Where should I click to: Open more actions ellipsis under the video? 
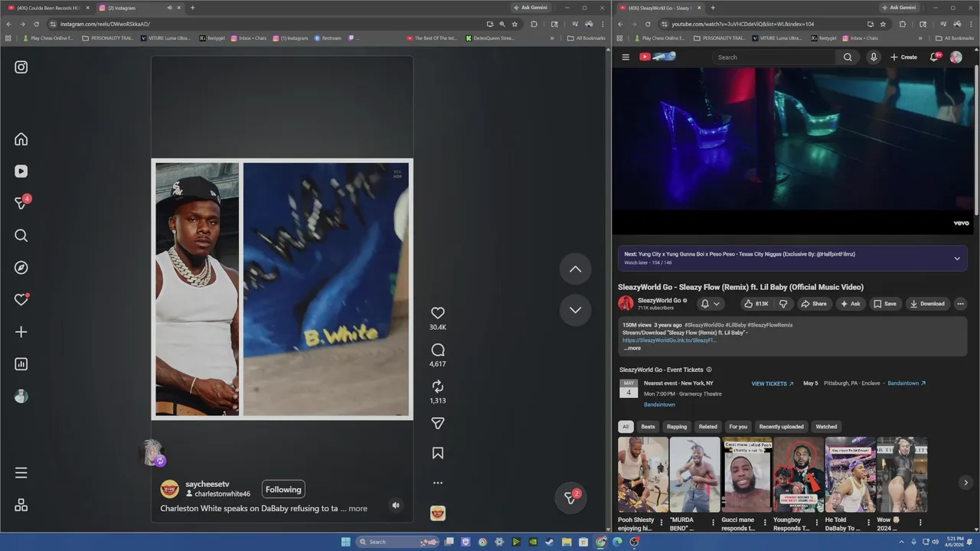960,304
